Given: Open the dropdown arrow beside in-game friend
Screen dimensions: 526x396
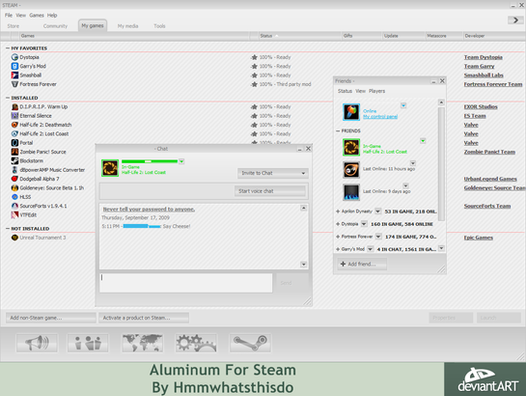Looking at the screenshot, I should coord(423,141).
